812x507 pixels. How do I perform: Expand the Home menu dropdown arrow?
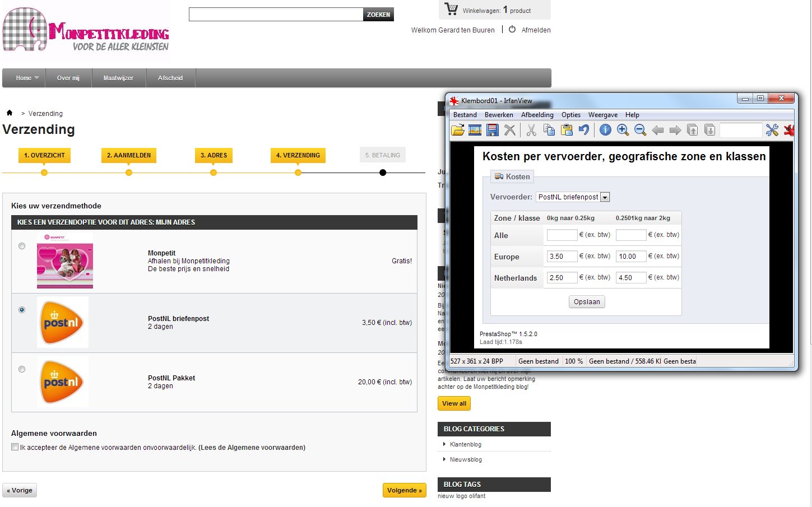click(36, 78)
